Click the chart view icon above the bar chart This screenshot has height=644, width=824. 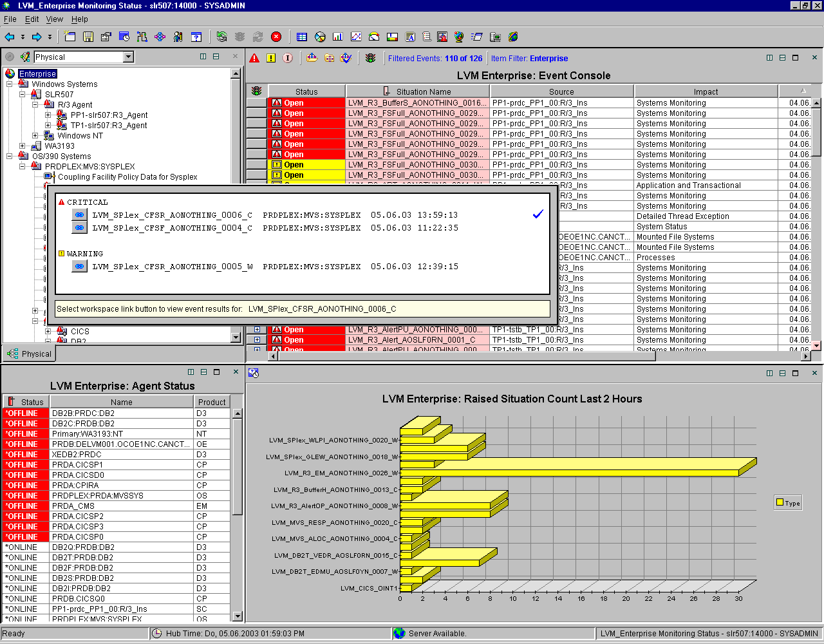pos(254,373)
